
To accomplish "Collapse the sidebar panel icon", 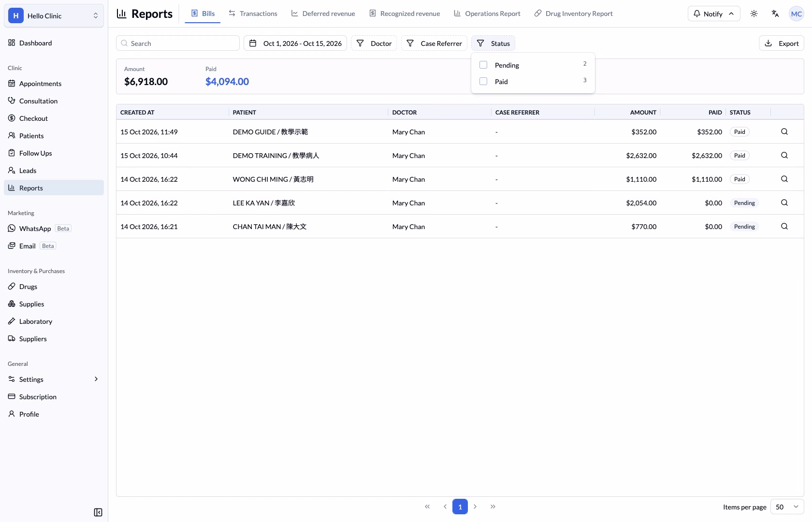I will click(98, 512).
